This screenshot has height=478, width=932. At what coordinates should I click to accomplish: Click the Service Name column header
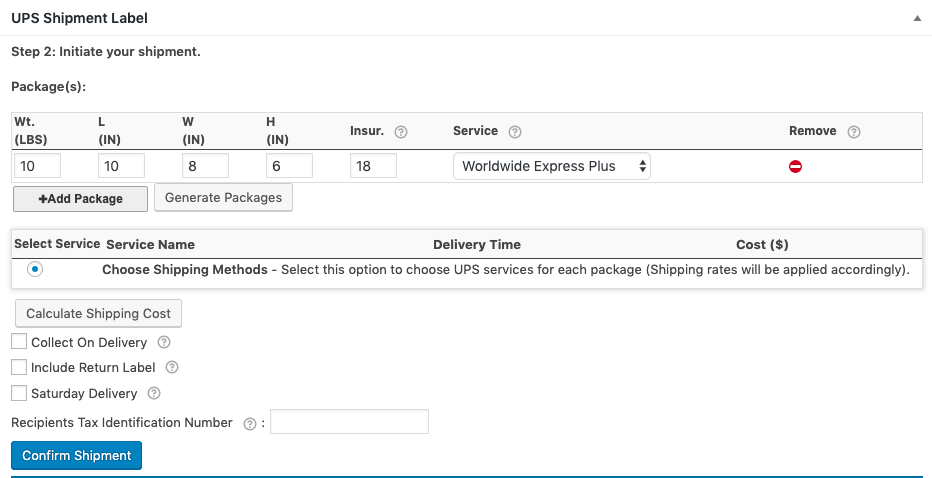150,245
